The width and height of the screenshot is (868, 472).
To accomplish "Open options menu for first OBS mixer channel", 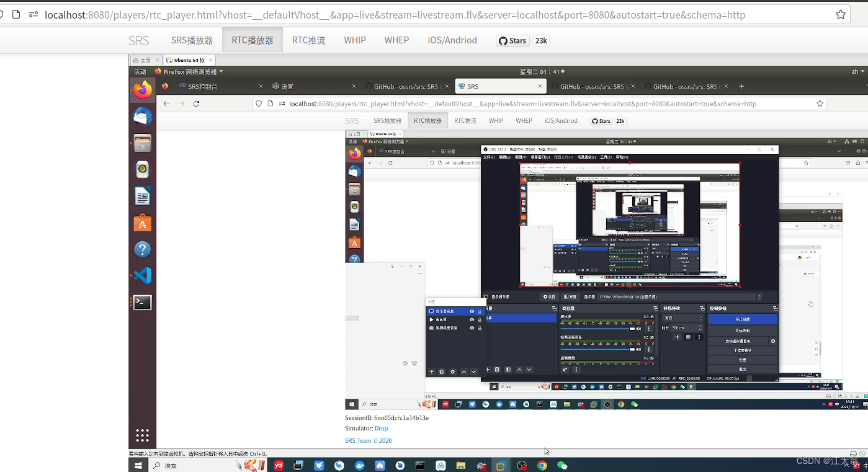I will tap(649, 329).
